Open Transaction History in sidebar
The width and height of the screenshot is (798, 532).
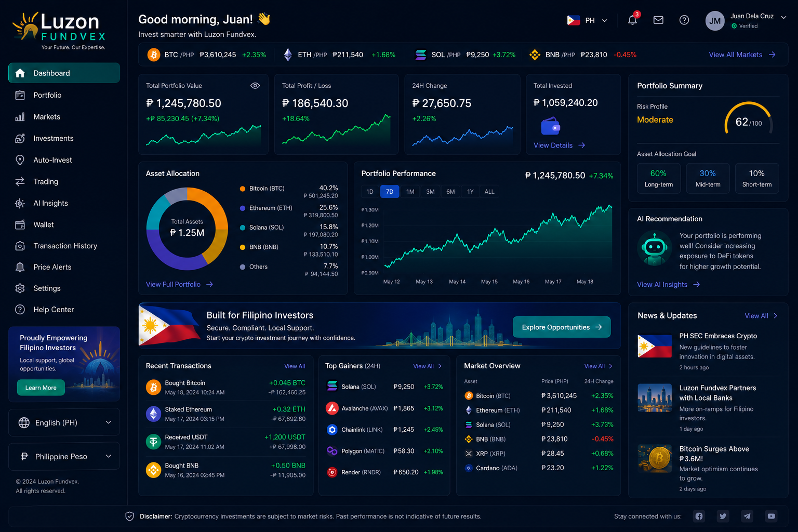pyautogui.click(x=64, y=246)
